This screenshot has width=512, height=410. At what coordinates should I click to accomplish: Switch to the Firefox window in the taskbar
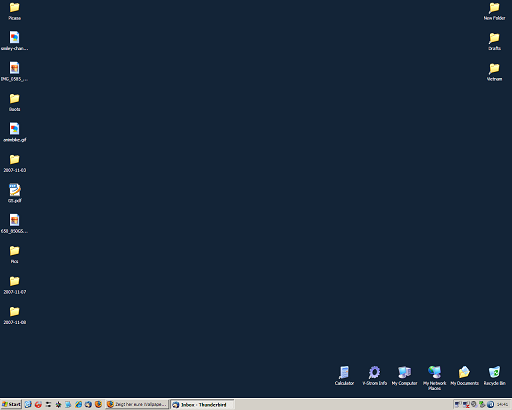click(137, 405)
